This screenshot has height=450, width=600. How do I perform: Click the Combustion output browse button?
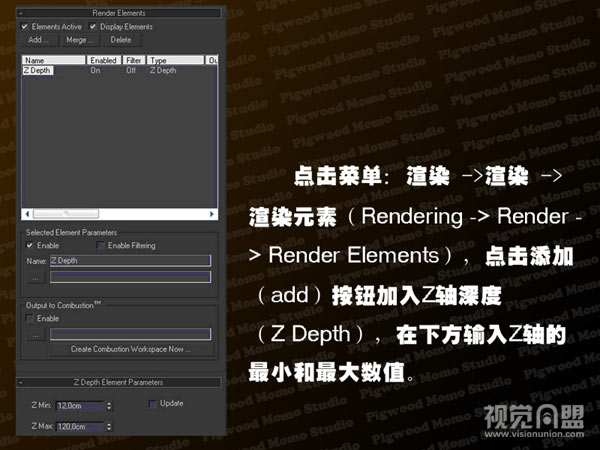[35, 335]
